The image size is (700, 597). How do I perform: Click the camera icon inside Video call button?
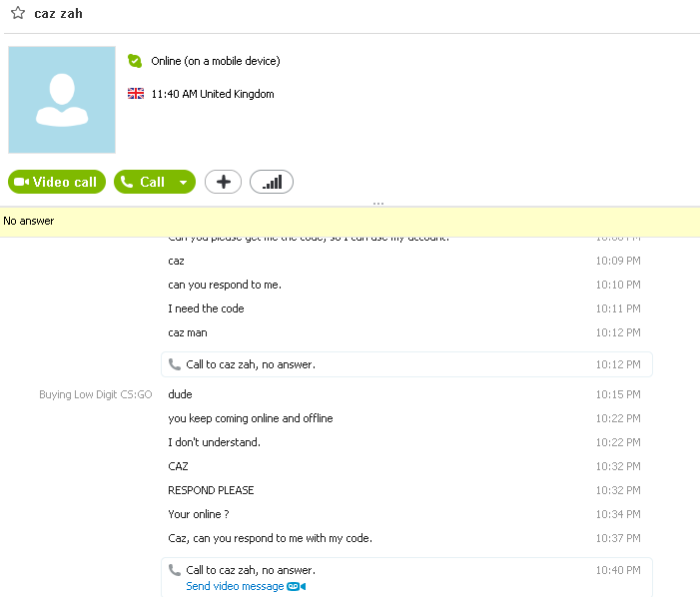click(x=21, y=182)
